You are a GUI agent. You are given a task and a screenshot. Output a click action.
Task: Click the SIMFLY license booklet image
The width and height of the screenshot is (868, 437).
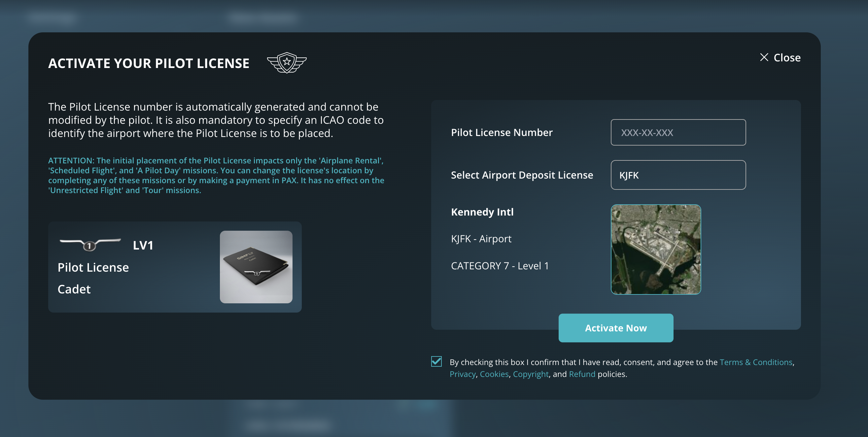(x=257, y=267)
